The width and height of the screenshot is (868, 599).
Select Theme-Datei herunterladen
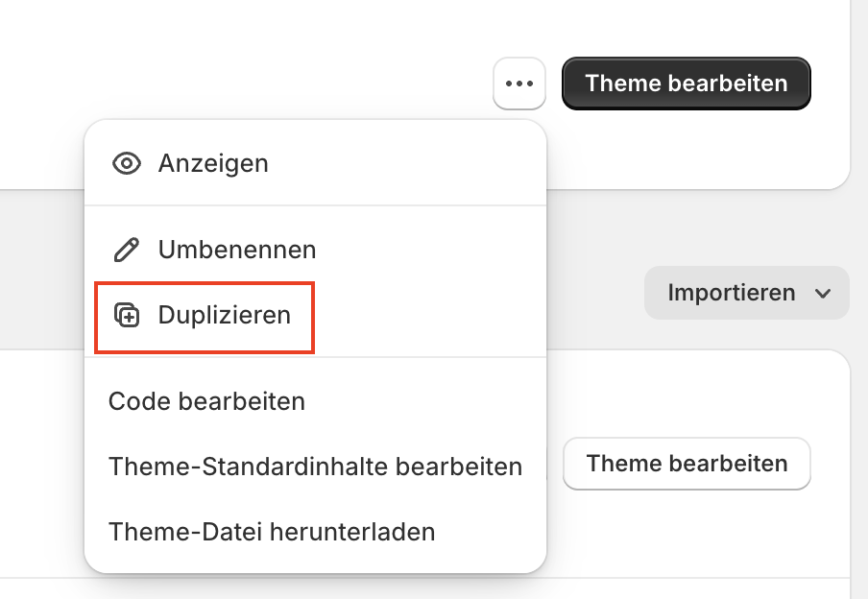click(x=316, y=532)
